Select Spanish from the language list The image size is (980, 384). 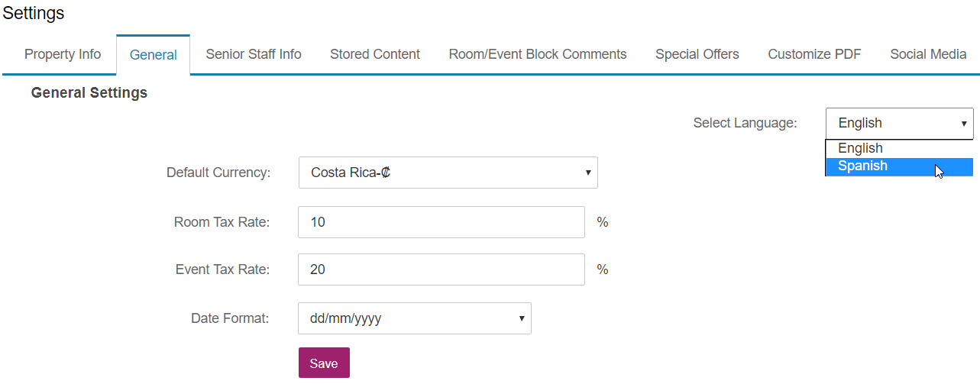tap(899, 166)
